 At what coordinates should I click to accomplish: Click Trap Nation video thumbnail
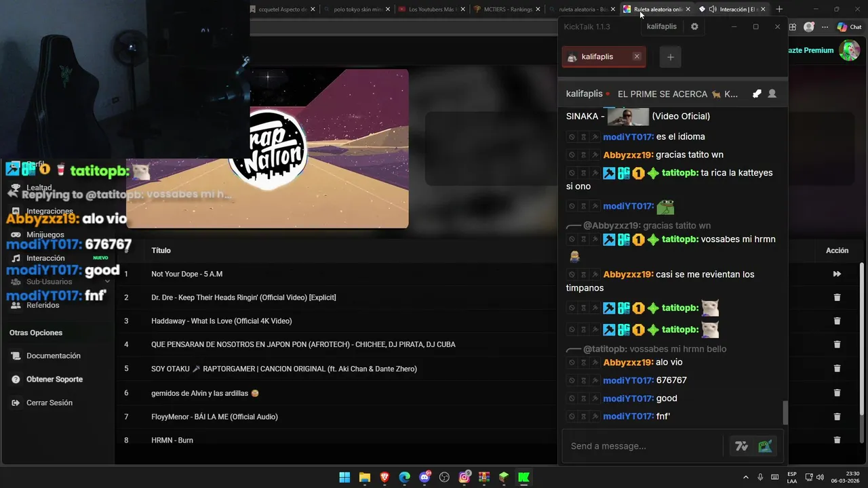point(267,148)
